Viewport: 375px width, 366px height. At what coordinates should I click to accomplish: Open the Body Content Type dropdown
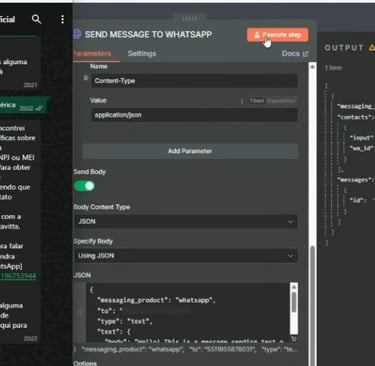[x=186, y=221]
